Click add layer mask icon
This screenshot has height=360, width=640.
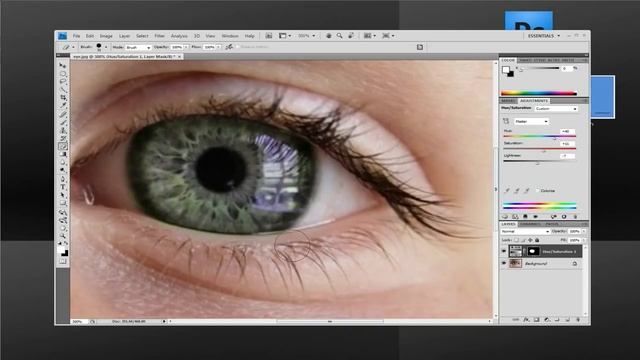(537, 320)
